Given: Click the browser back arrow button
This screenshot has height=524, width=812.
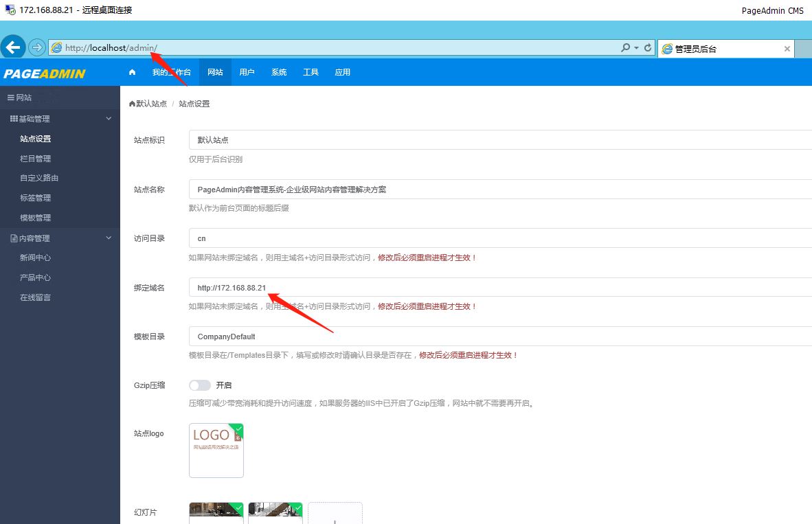Looking at the screenshot, I should click(x=13, y=47).
